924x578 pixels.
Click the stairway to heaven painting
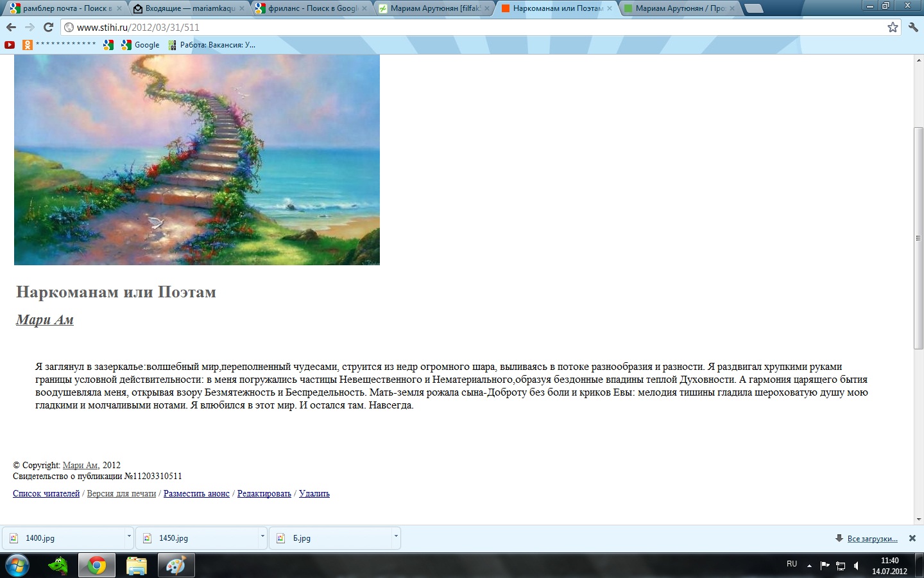tap(197, 160)
